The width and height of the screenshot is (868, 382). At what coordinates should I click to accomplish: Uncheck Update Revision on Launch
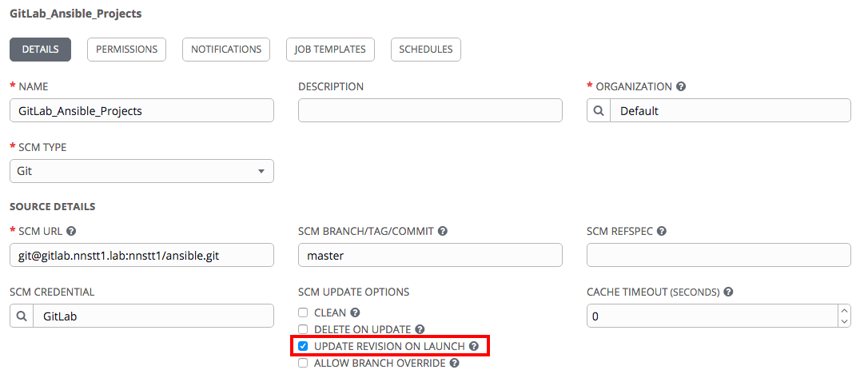tap(303, 346)
